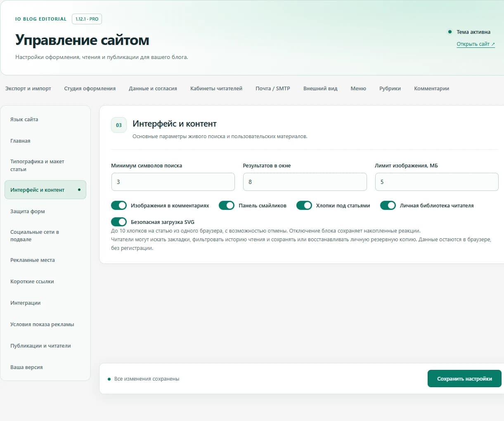Focus the Лимит изображения, МБ field
The image size is (504, 421).
(437, 182)
